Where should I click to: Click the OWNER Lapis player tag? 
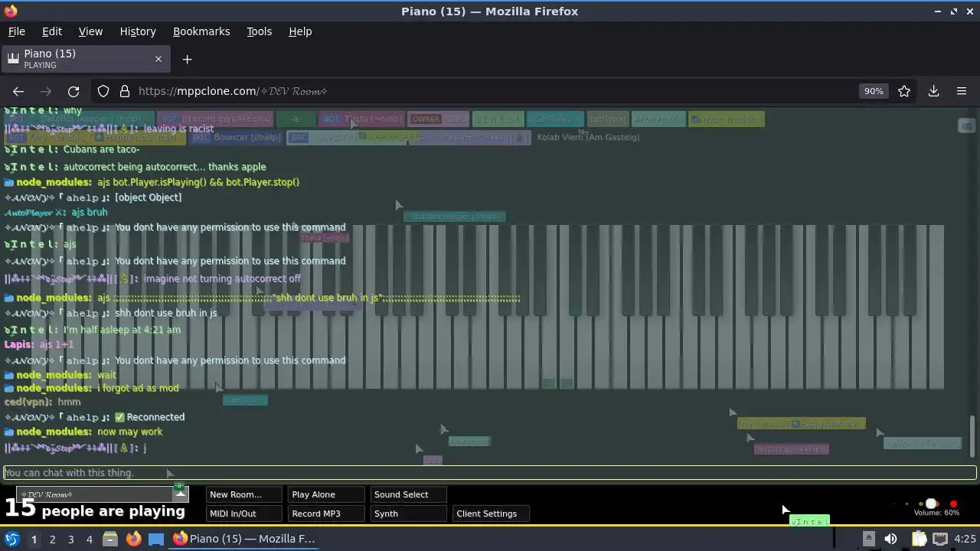(x=439, y=119)
